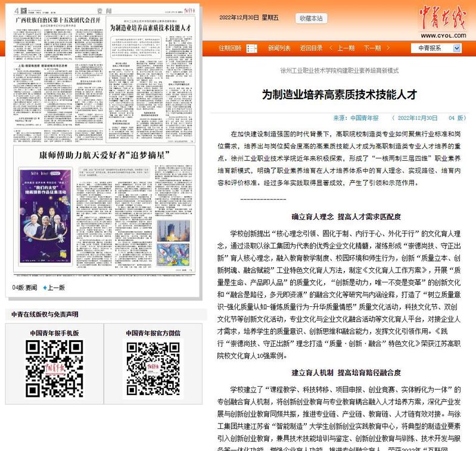Click the 中国青年报 source link
The height and width of the screenshot is (451, 476).
tap(364, 118)
